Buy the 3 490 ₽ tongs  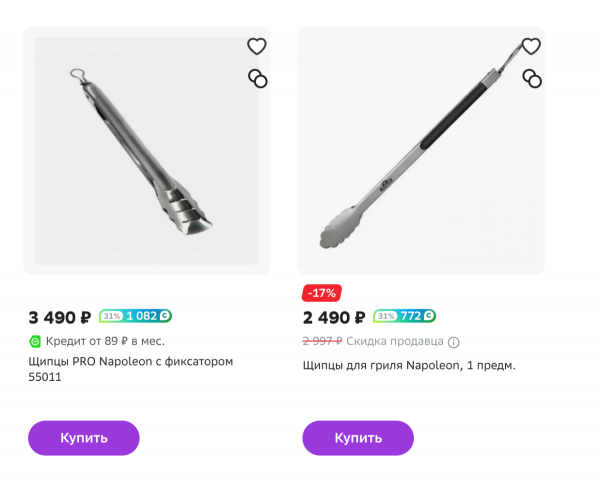click(x=84, y=438)
